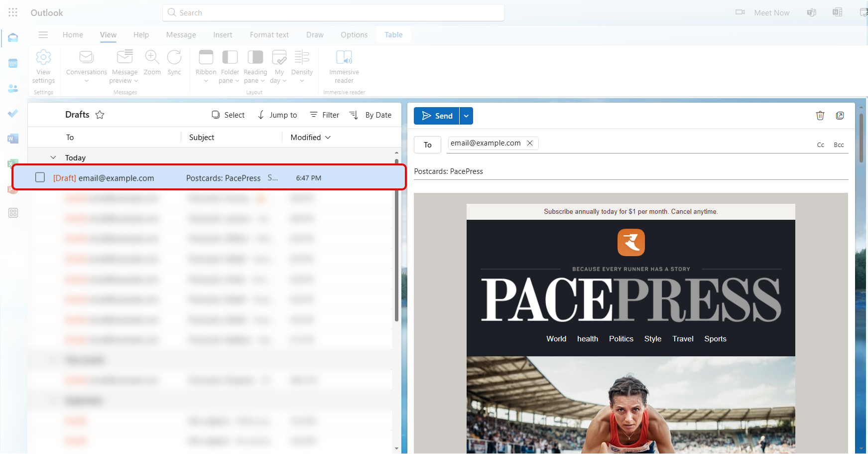Screen dimensions: 868x454
Task: Pop out the draft to new window
Action: coord(840,116)
